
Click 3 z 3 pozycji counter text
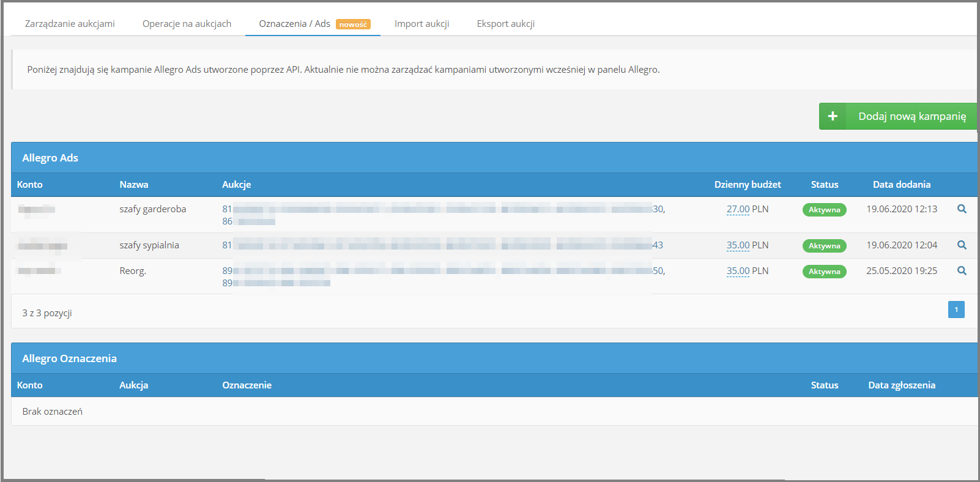[x=47, y=313]
